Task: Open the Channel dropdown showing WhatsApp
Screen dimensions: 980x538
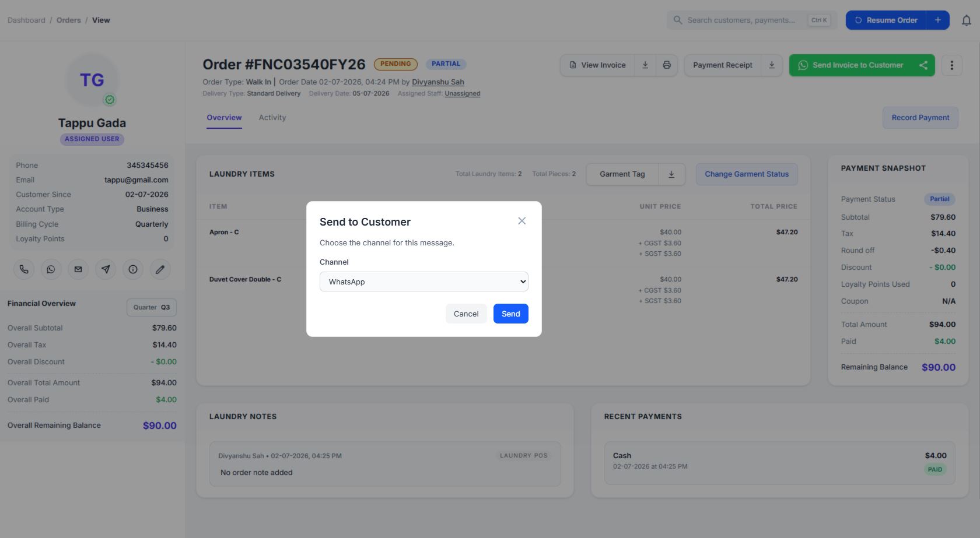Action: [x=423, y=282]
